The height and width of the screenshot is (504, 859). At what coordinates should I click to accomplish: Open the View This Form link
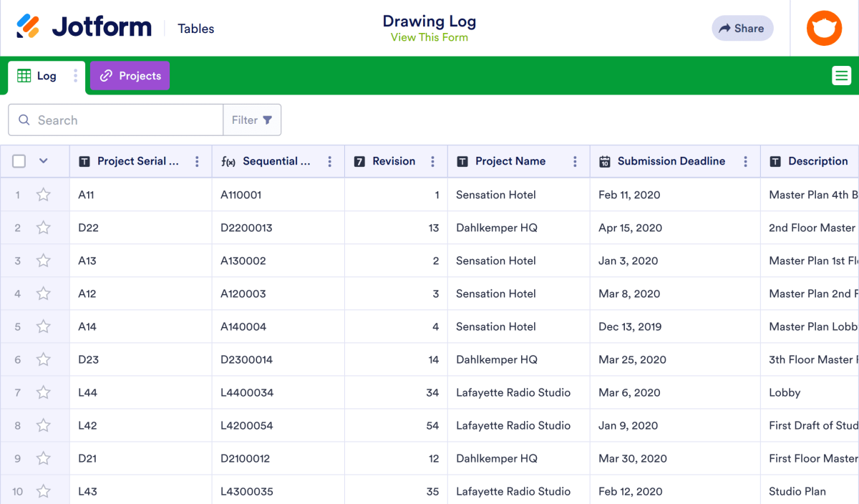pyautogui.click(x=429, y=36)
